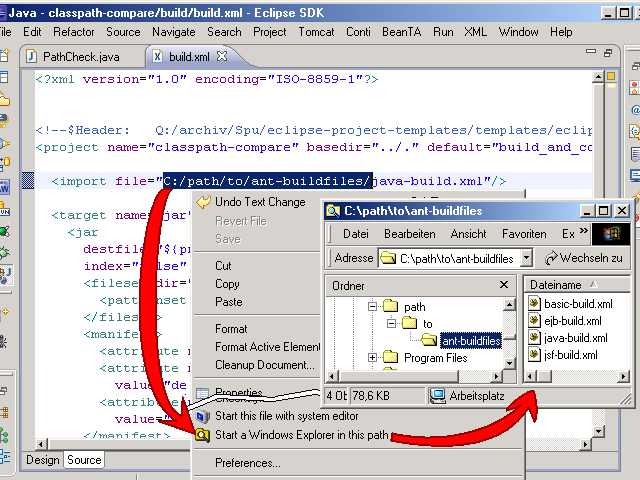This screenshot has width=640, height=480.
Task: Open Datei menu in Explorer window
Action: click(356, 234)
